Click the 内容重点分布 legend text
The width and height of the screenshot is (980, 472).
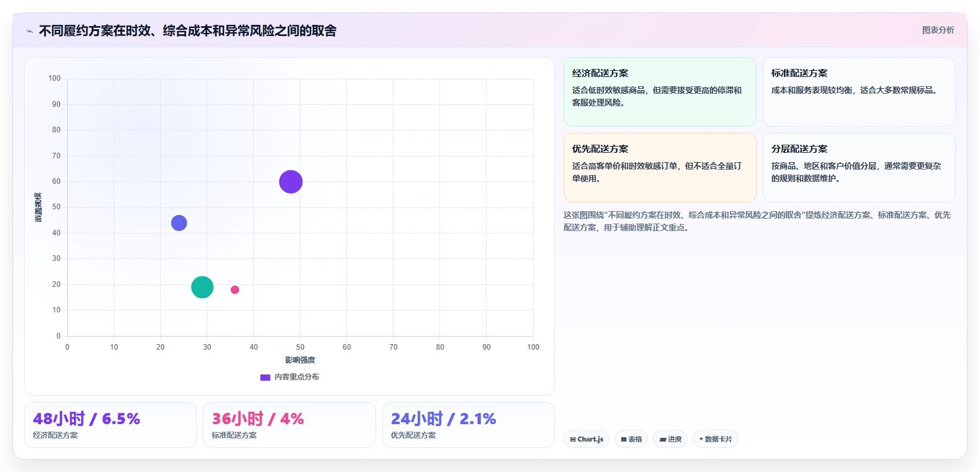click(x=297, y=377)
